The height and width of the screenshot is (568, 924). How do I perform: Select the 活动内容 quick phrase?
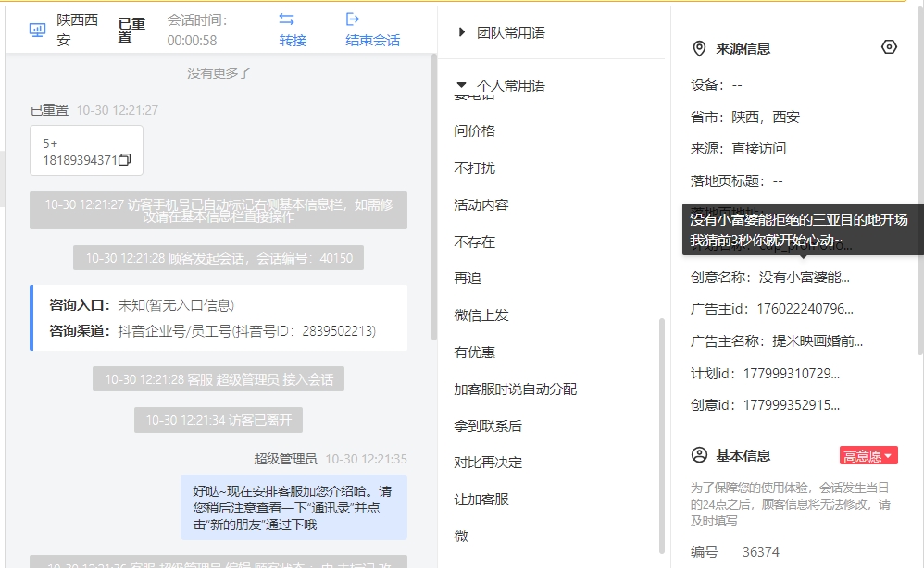pyautogui.click(x=481, y=204)
